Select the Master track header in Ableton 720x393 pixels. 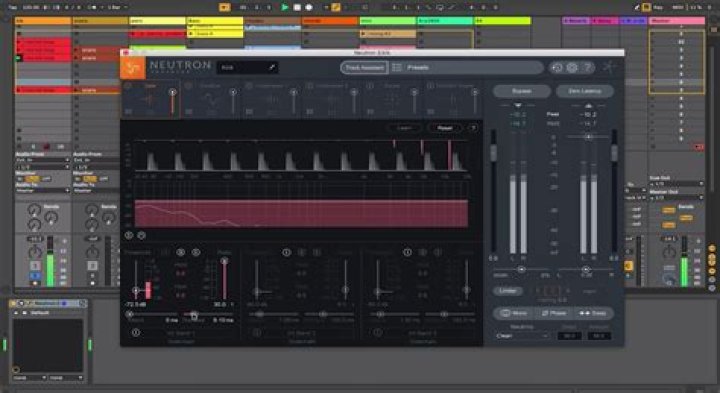point(677,21)
